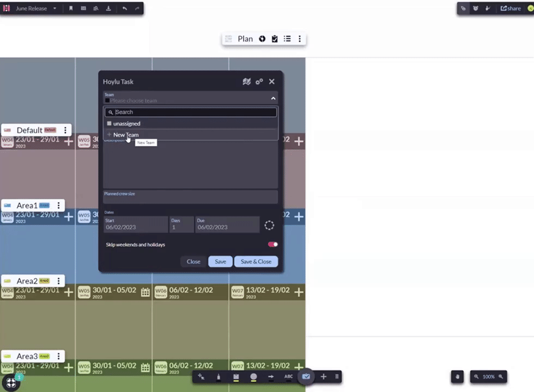Close the Hoylu Task dialog with X
This screenshot has width=534, height=392.
272,82
